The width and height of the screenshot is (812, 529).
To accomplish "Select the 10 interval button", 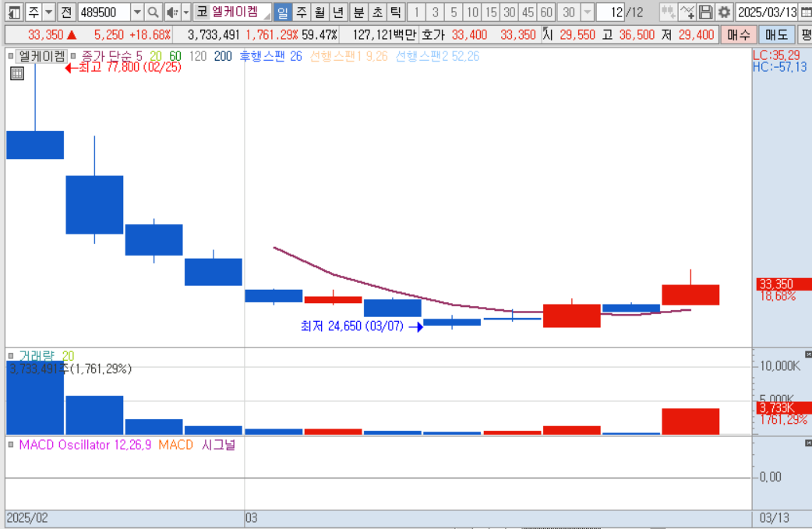I will coord(472,12).
